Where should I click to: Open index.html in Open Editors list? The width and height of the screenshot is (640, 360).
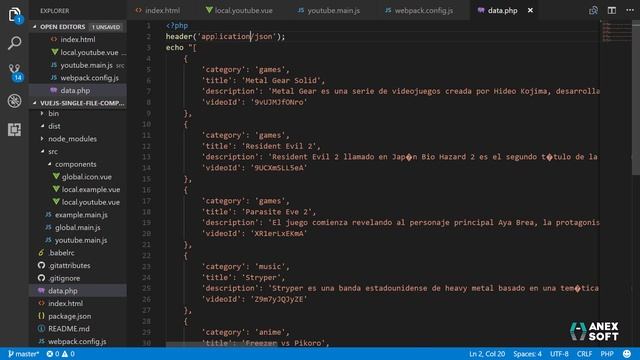[78, 40]
